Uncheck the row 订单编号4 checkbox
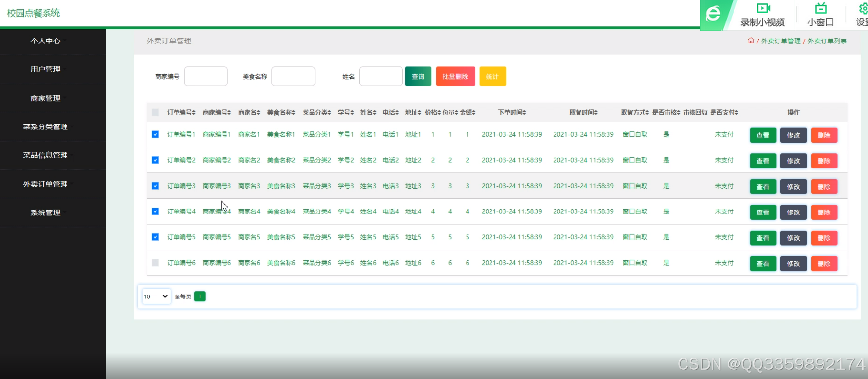The height and width of the screenshot is (379, 868). pyautogui.click(x=155, y=211)
